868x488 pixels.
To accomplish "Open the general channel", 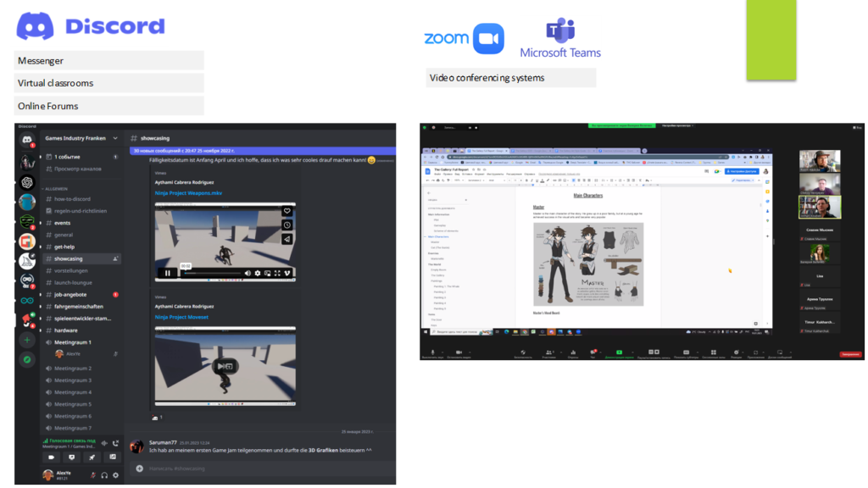I will 81,235.
